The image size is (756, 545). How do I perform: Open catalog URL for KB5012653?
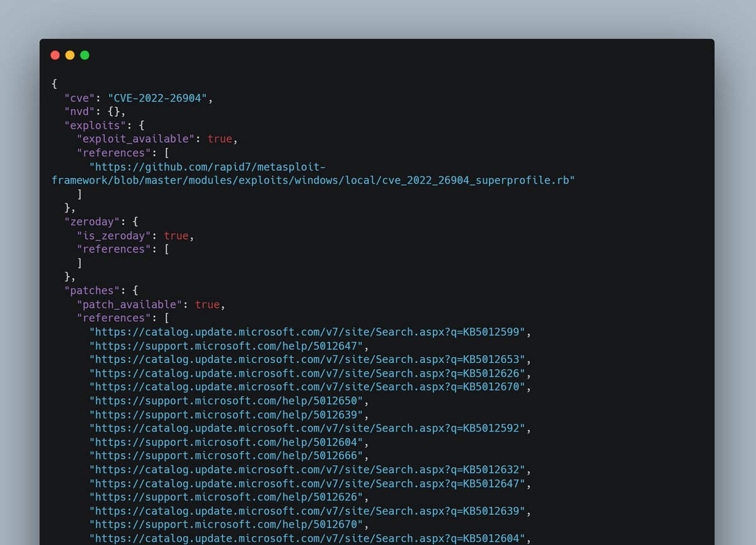coord(307,360)
